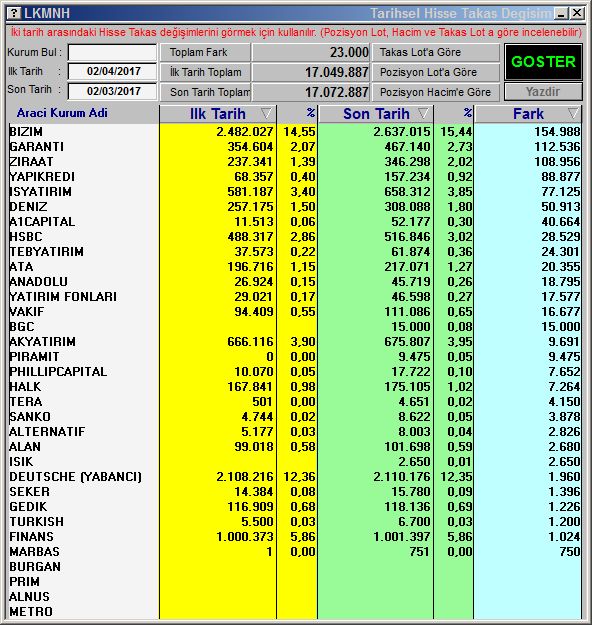Select Pozisyon Hacim'e Göre view
592x625 pixels.
click(435, 92)
